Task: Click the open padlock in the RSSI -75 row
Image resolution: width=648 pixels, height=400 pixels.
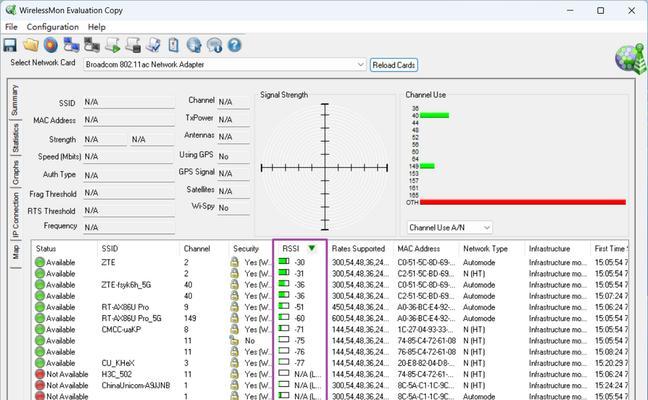Action: tap(234, 340)
